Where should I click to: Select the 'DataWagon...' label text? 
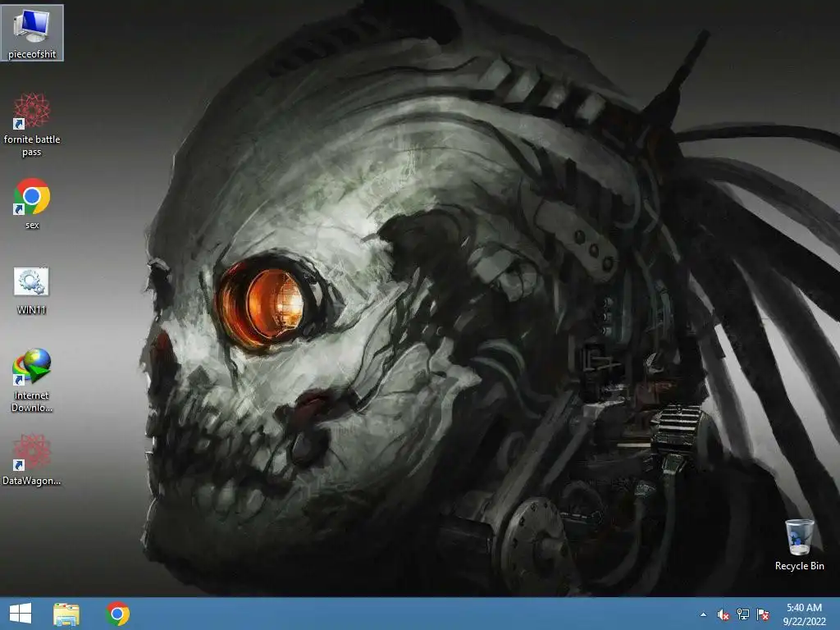tap(32, 481)
